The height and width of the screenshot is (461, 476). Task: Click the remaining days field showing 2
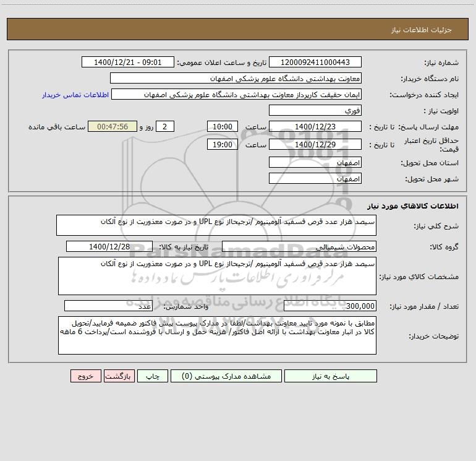pos(165,126)
